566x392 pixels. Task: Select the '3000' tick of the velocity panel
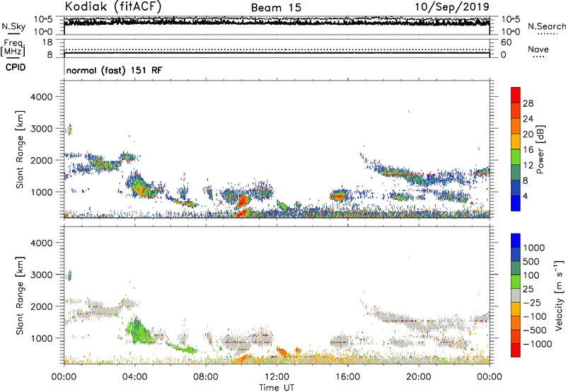[x=41, y=275]
